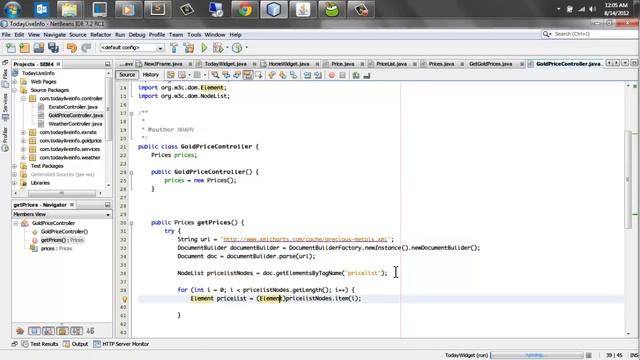Viewport: 640px width, 360px height.
Task: Click the Source view button
Action: click(x=127, y=75)
